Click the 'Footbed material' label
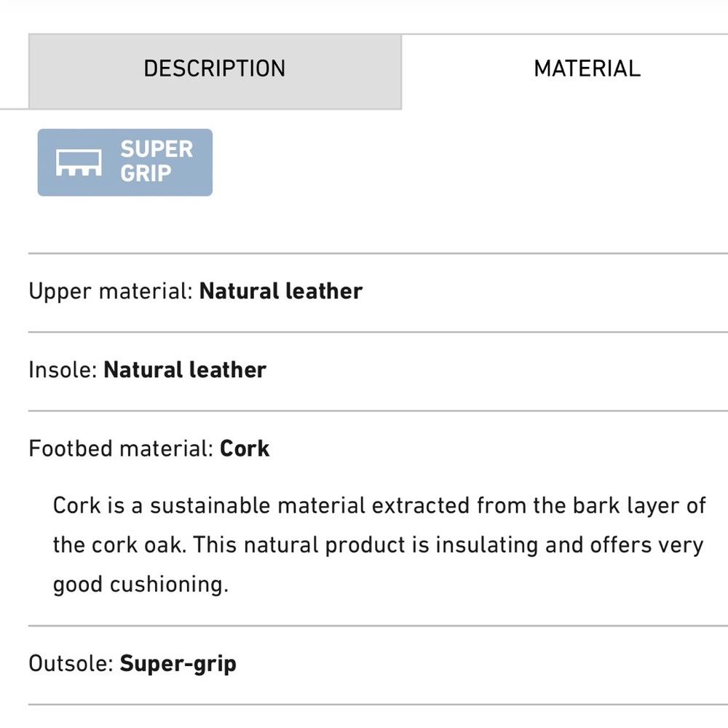This screenshot has width=728, height=728. click(119, 448)
